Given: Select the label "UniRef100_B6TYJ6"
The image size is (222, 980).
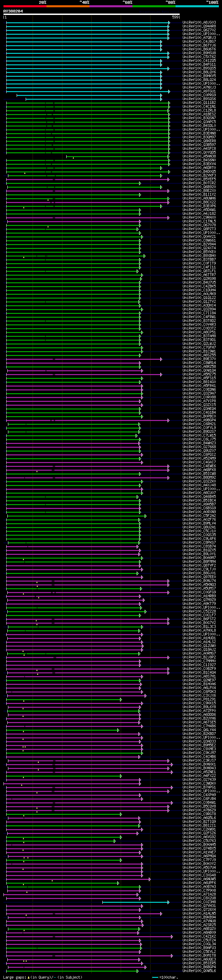Looking at the screenshot, I should point(199,45).
